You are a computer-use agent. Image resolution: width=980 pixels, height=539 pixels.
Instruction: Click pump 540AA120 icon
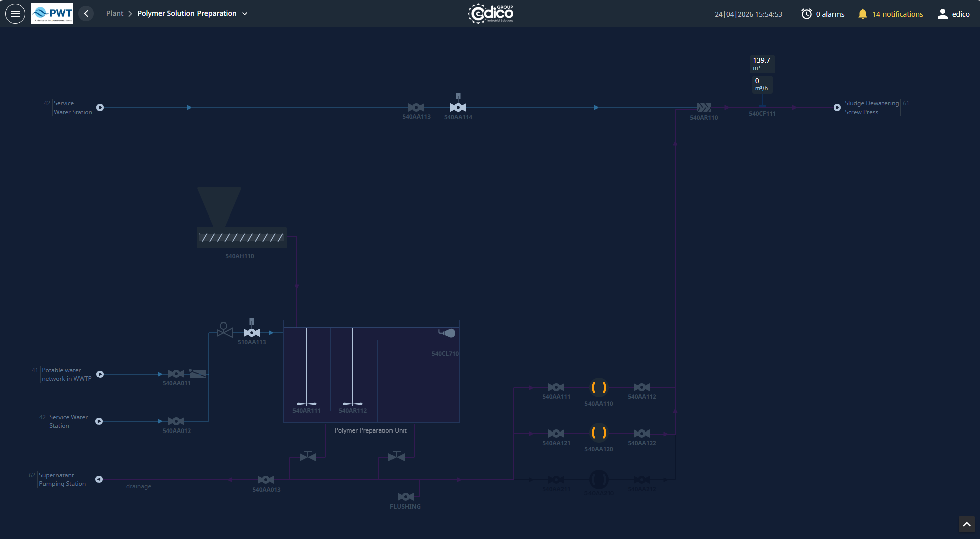[599, 433]
